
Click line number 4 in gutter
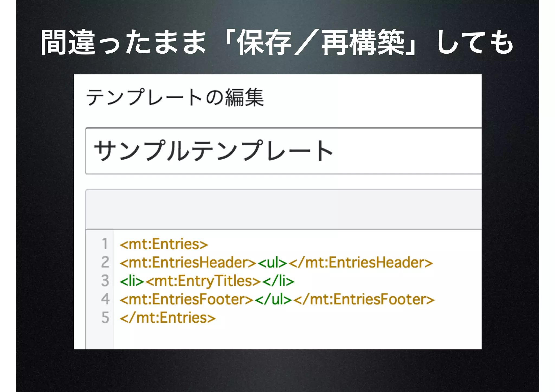point(105,299)
